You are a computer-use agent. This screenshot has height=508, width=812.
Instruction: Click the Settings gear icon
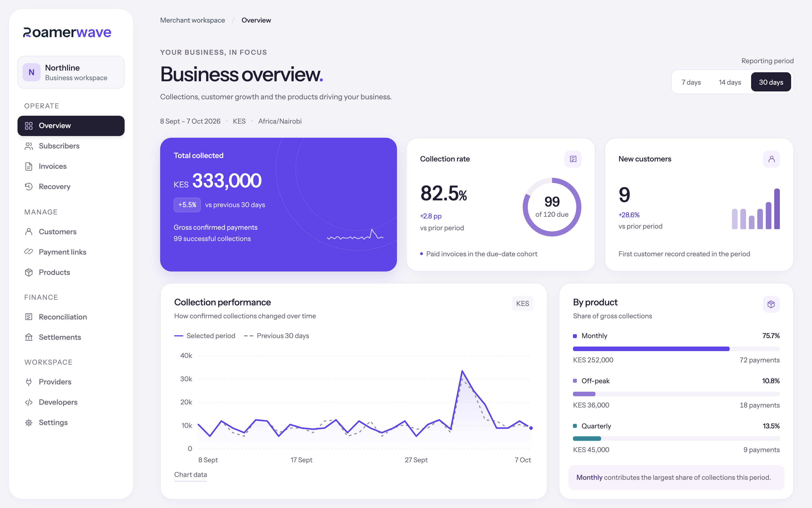pos(29,423)
